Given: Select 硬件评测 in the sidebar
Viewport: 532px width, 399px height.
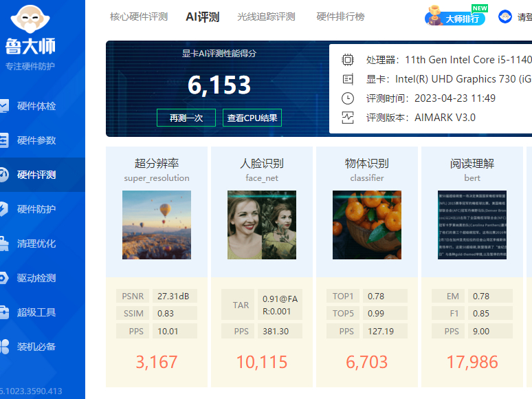Looking at the screenshot, I should [x=43, y=175].
